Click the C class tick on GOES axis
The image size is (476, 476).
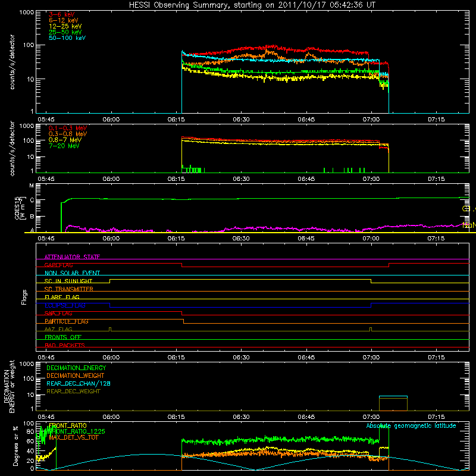coord(32,200)
